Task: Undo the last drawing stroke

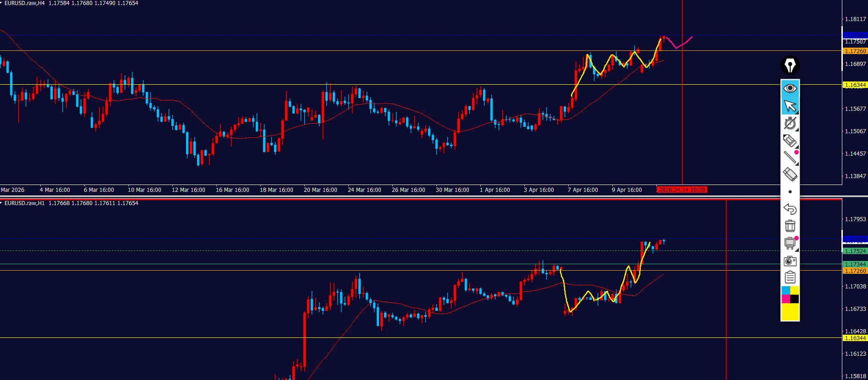Action: coord(790,209)
